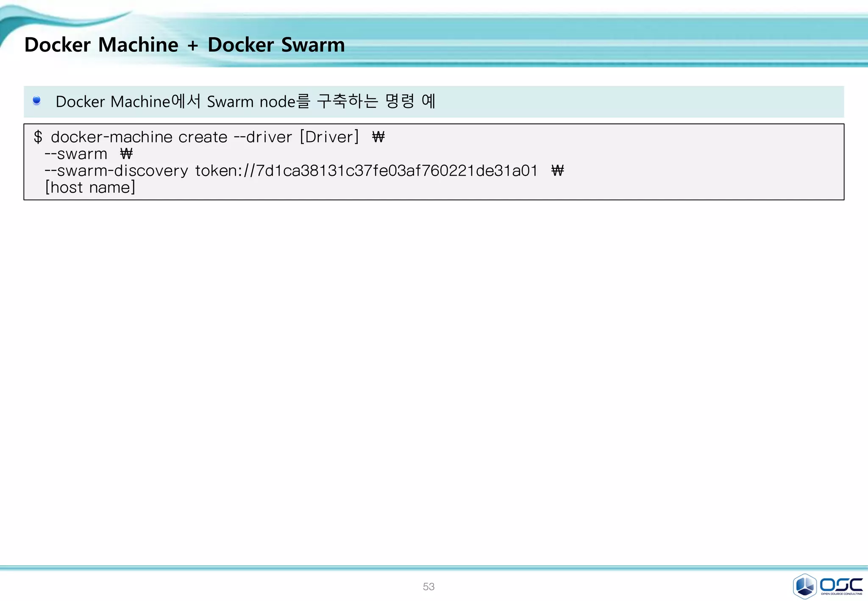Click the blue bullet point icon
The width and height of the screenshot is (868, 601).
point(36,100)
